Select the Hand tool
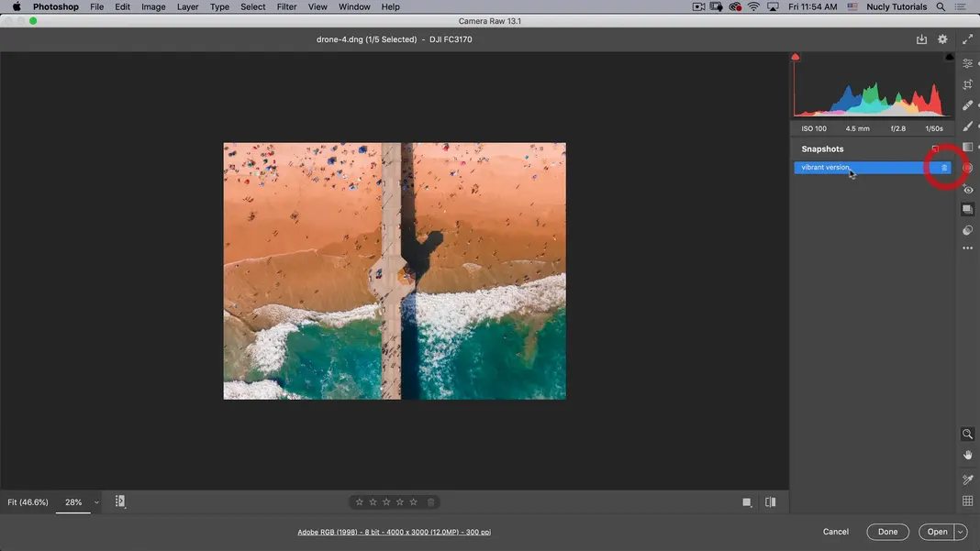The height and width of the screenshot is (551, 980). pyautogui.click(x=967, y=456)
